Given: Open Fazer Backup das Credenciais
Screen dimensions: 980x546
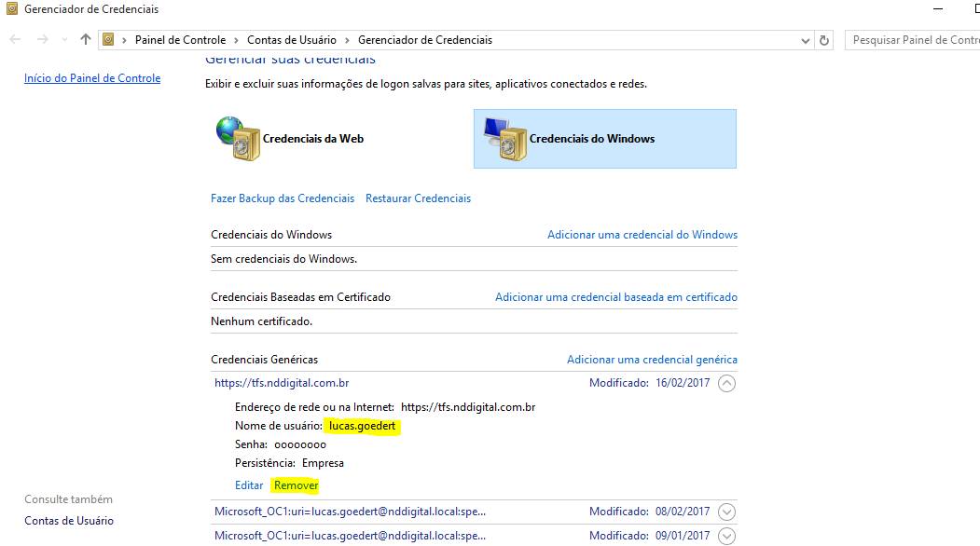Looking at the screenshot, I should click(283, 198).
